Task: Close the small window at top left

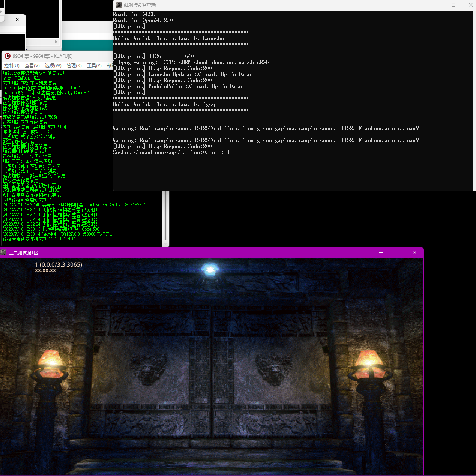Action: [x=17, y=20]
